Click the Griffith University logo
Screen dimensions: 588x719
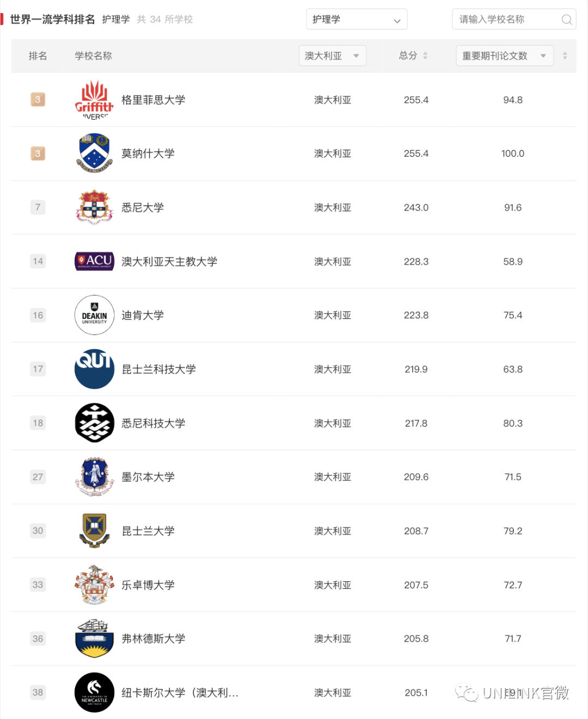coord(94,100)
